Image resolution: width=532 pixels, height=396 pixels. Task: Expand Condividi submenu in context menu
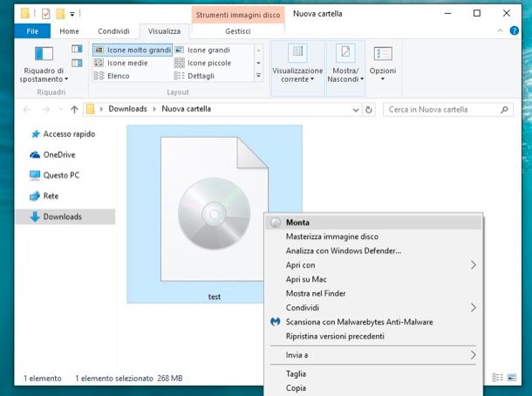373,308
